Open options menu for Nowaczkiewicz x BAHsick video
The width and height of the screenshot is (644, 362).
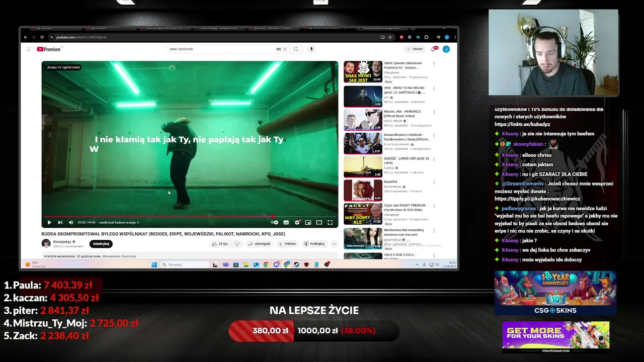pos(434,135)
